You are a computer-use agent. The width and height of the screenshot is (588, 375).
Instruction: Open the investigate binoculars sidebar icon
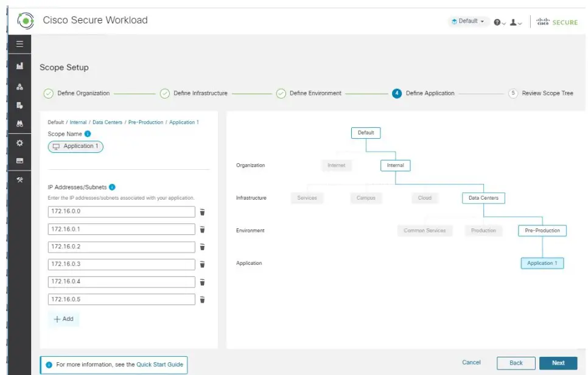[x=20, y=124]
